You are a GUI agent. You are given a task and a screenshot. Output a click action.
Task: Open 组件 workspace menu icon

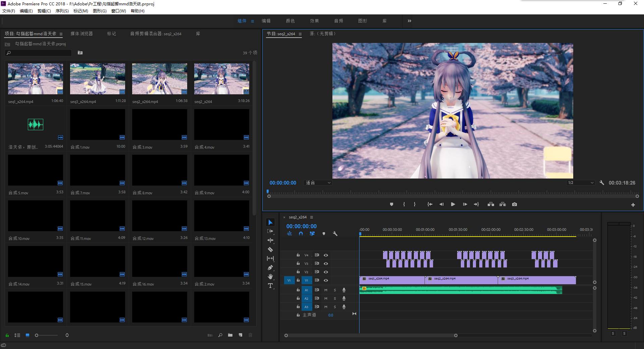pos(253,21)
